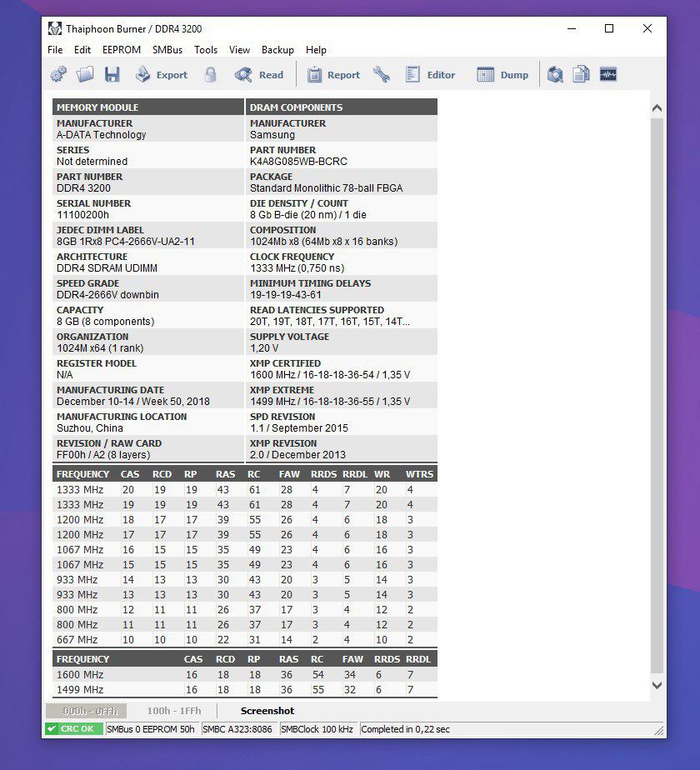Click the 8 Gb B-die (20 nm) density value

pyautogui.click(x=308, y=215)
